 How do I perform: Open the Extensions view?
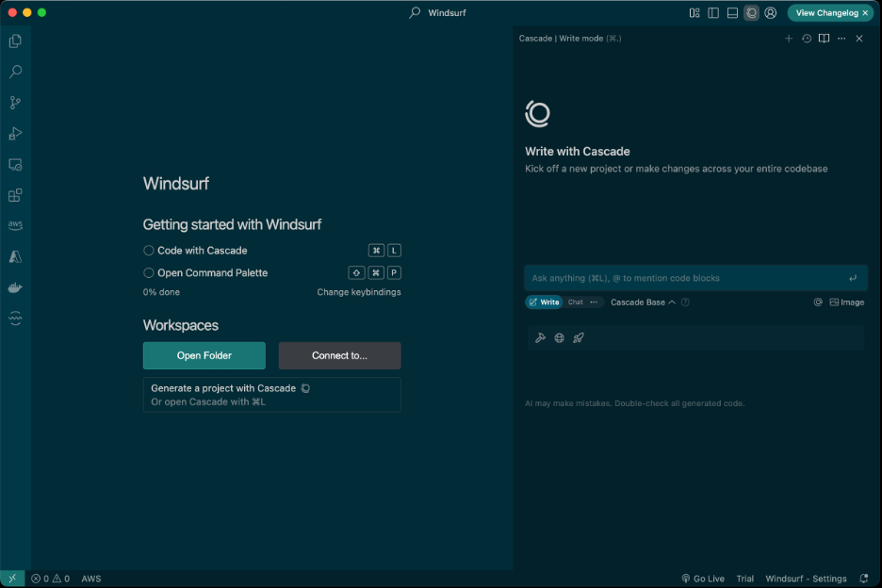point(15,195)
